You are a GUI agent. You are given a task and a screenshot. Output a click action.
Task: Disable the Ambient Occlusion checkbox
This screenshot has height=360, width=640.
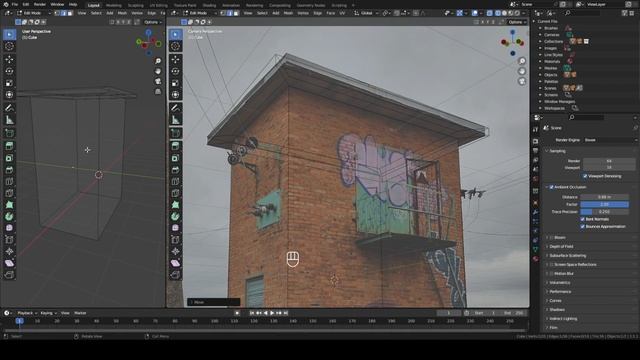(x=551, y=187)
